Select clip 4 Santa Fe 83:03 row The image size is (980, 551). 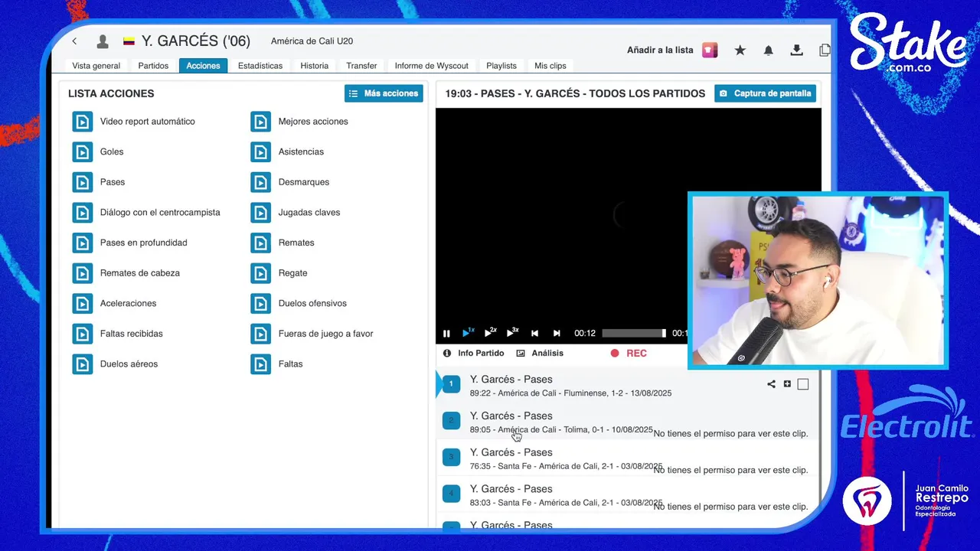coord(627,495)
